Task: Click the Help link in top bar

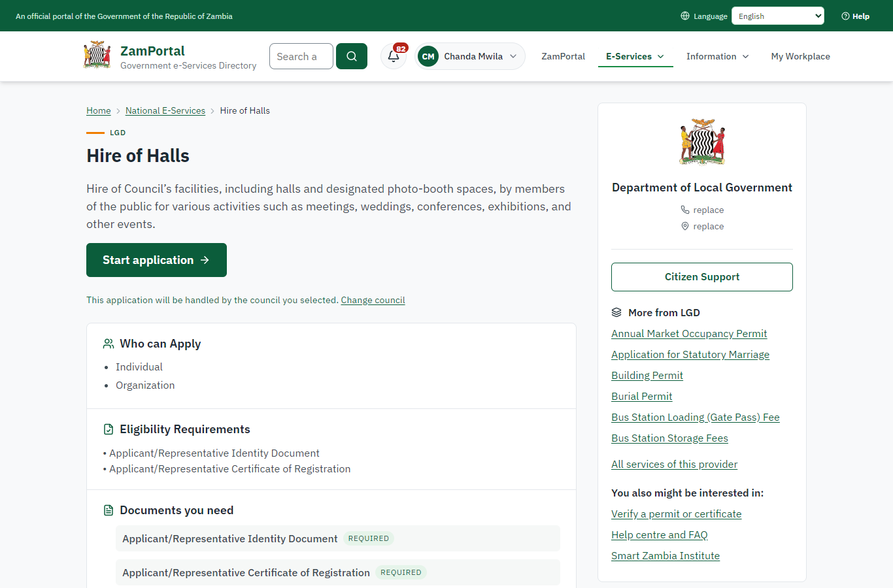Action: (x=856, y=16)
